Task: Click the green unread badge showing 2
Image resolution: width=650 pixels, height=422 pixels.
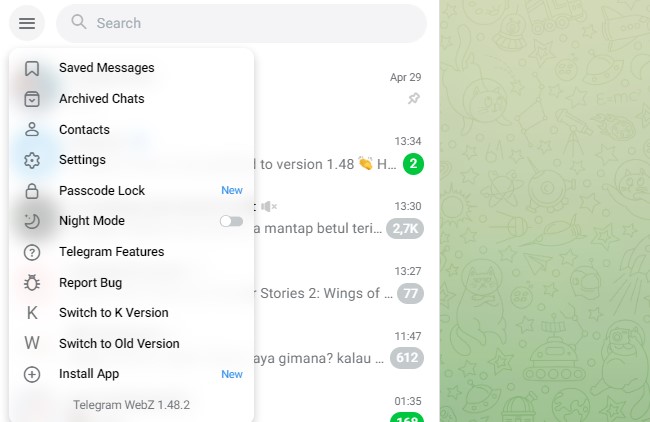Action: point(413,164)
